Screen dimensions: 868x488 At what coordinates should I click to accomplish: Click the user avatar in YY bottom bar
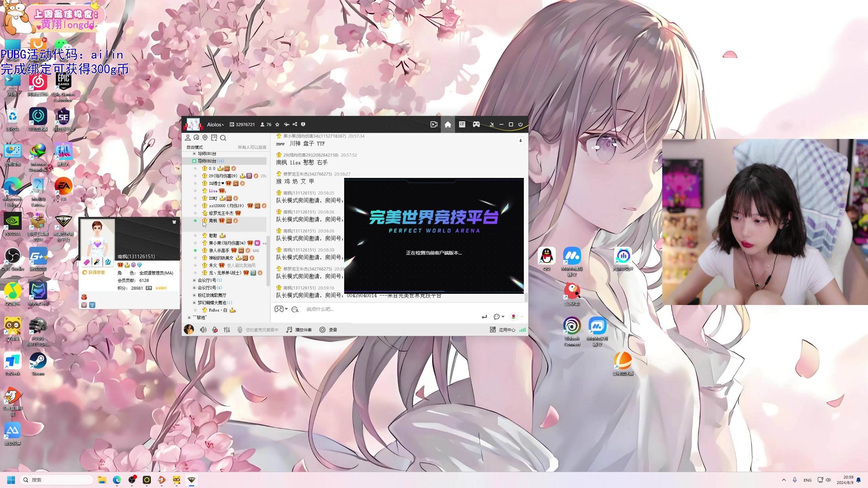coord(189,329)
